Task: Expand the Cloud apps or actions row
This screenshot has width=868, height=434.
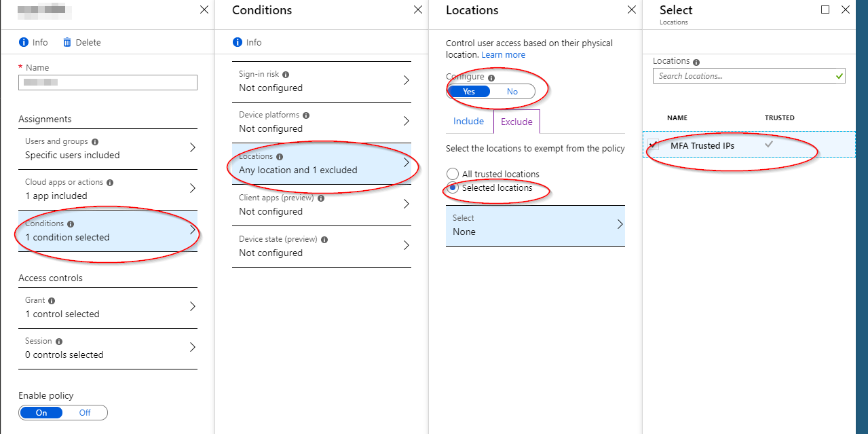Action: coord(108,189)
